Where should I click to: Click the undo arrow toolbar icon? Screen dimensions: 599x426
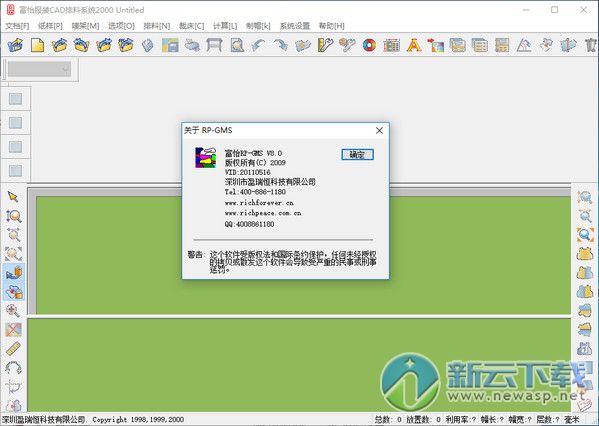click(259, 45)
